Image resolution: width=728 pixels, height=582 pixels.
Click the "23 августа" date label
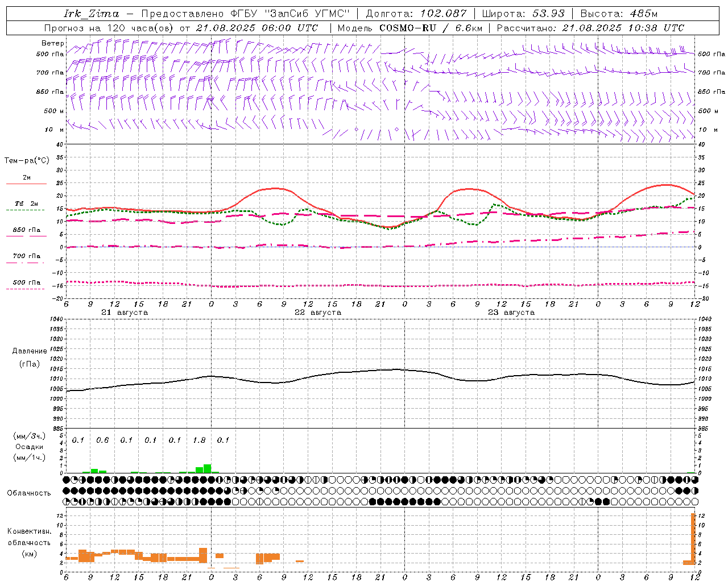(x=511, y=313)
